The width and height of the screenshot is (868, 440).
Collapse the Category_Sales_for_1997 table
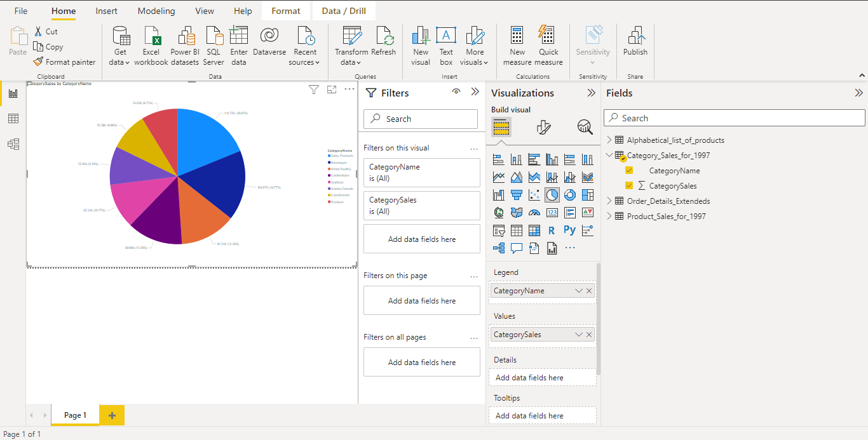point(609,155)
